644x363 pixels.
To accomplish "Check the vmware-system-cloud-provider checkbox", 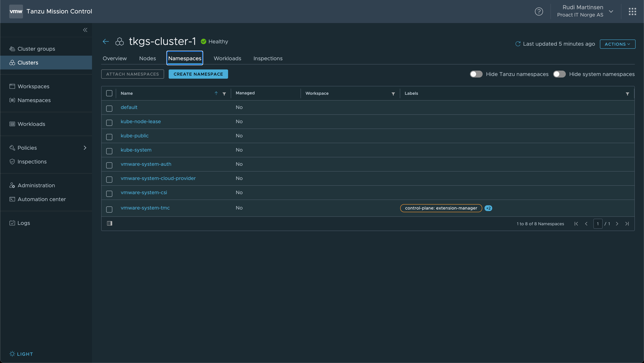I will tap(109, 180).
